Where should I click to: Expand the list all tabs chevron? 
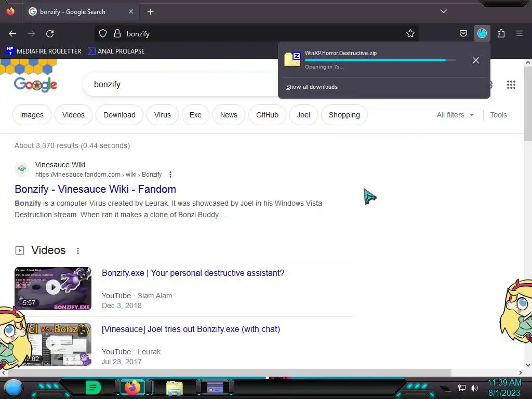(x=444, y=11)
